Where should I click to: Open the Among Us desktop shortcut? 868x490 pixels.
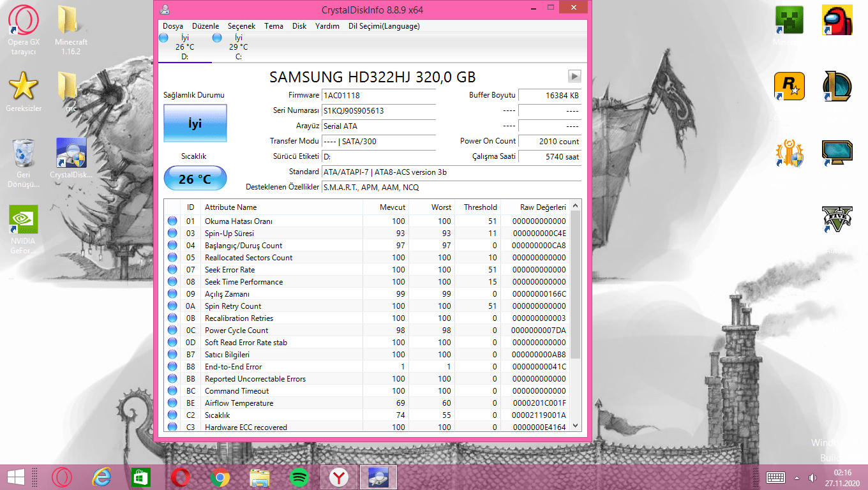click(x=837, y=21)
